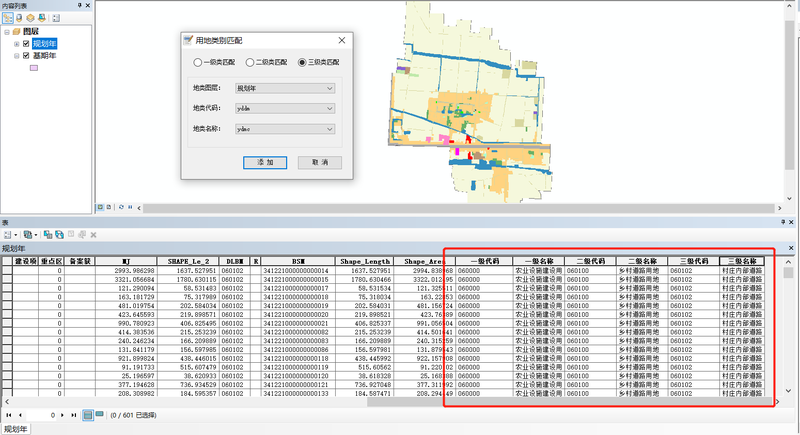Click Select By Attributes icon
800x435 pixels.
pyautogui.click(x=48, y=235)
